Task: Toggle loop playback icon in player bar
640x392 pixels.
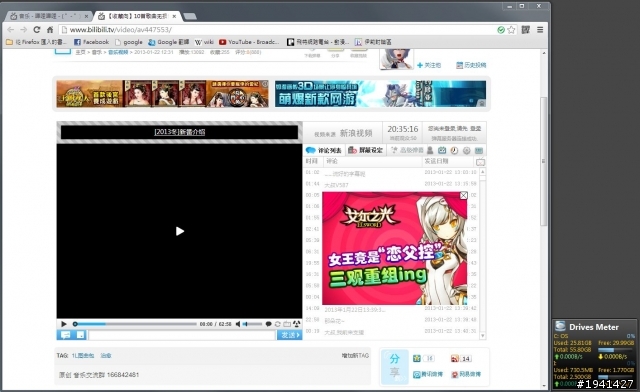Action: [278, 324]
